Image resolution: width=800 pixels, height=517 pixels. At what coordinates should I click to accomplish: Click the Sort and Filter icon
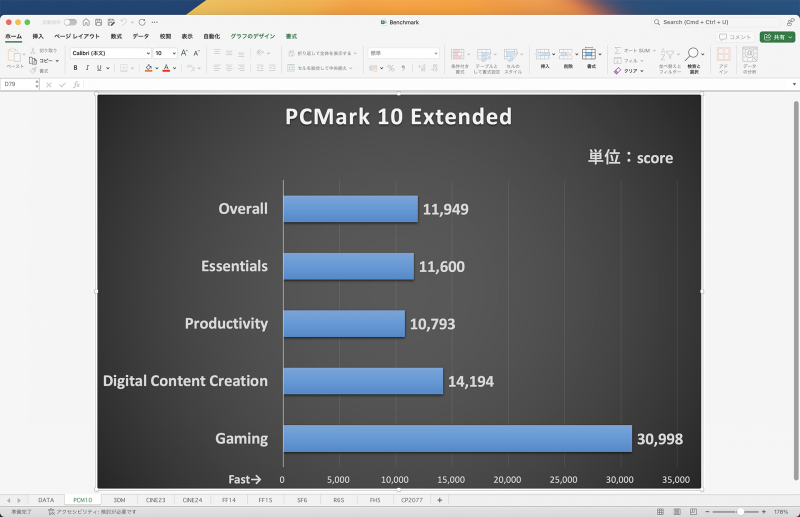click(x=667, y=54)
